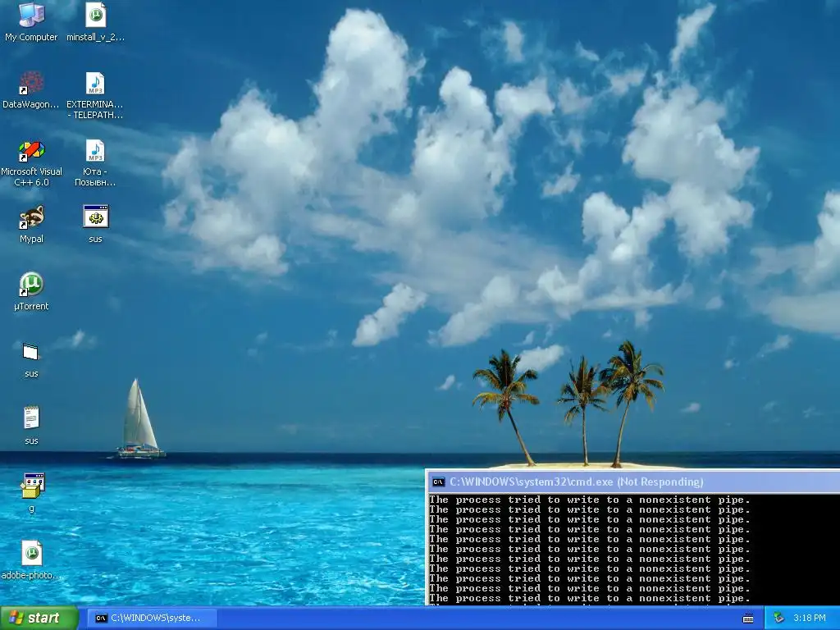The width and height of the screenshot is (840, 630).
Task: Open the Start menu
Action: click(x=39, y=618)
